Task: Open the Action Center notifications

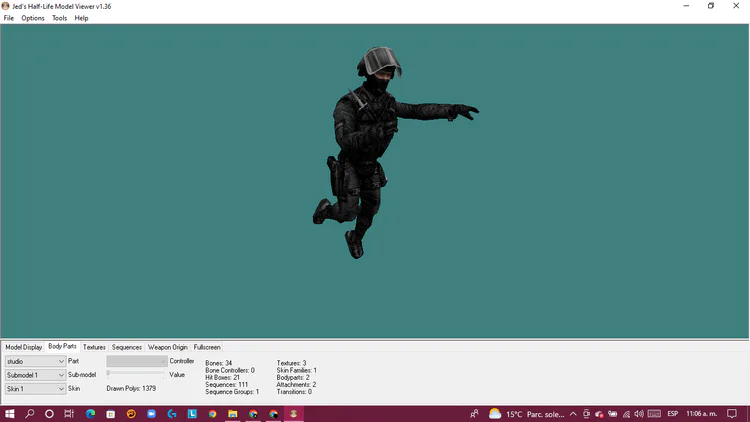Action: pos(732,414)
